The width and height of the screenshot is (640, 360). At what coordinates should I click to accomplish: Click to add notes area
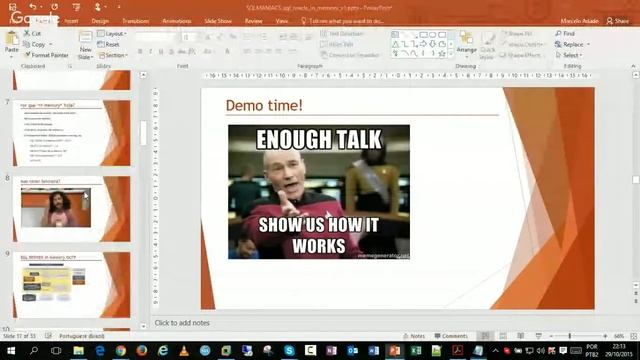[x=182, y=323]
